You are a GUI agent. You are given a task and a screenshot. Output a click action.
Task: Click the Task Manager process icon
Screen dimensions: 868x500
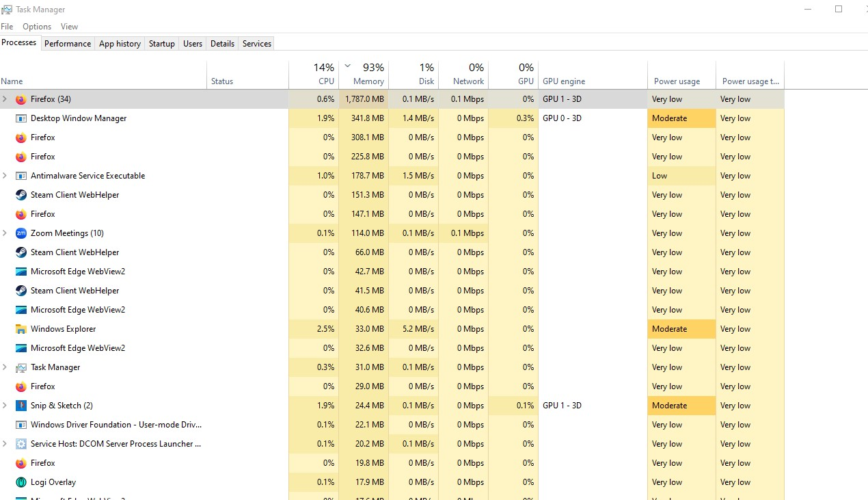tap(21, 367)
